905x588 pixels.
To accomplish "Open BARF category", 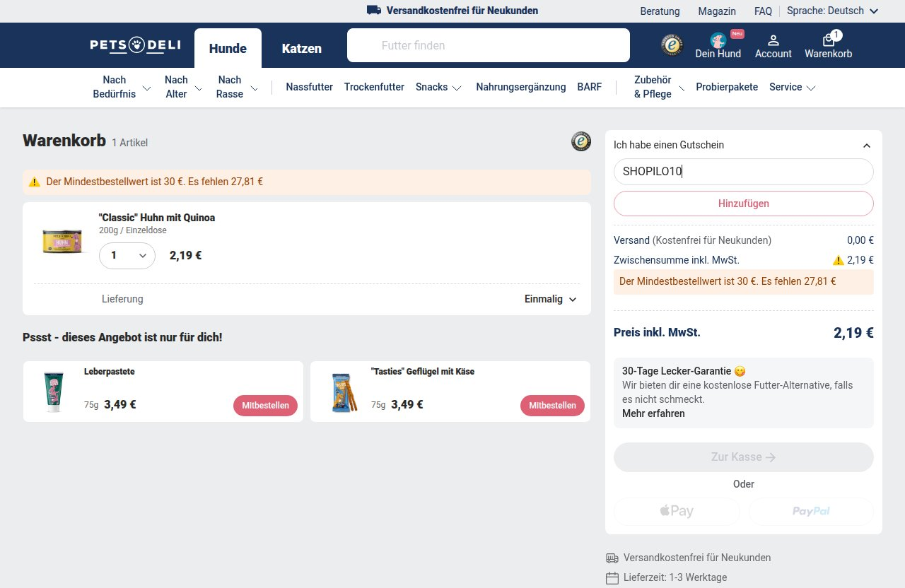I will pos(590,87).
